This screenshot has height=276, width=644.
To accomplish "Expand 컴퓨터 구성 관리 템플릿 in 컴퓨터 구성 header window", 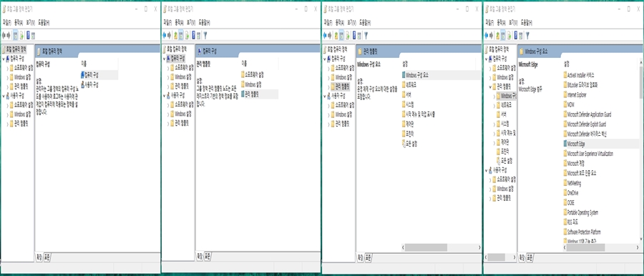I will pos(168,86).
